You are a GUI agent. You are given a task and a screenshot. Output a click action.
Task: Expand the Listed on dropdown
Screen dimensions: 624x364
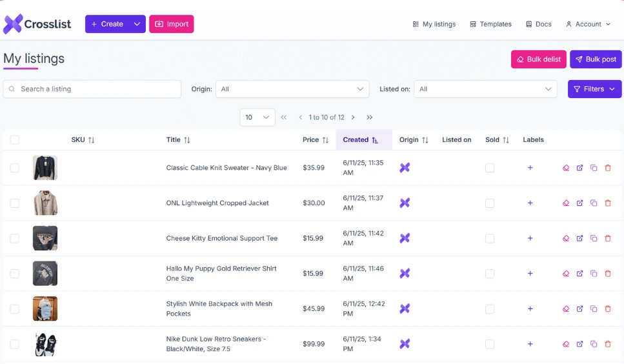pyautogui.click(x=485, y=89)
